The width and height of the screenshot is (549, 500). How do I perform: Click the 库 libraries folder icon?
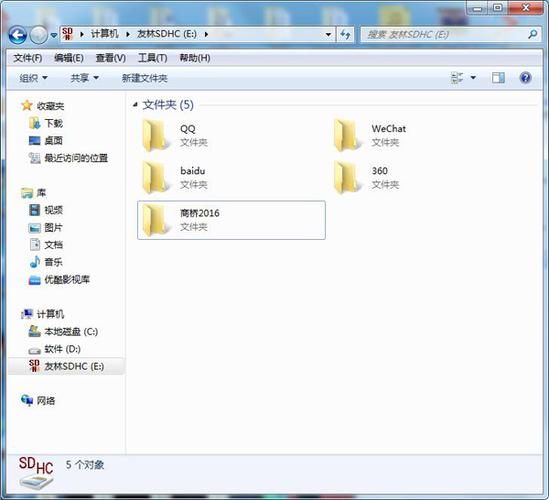tap(27, 193)
